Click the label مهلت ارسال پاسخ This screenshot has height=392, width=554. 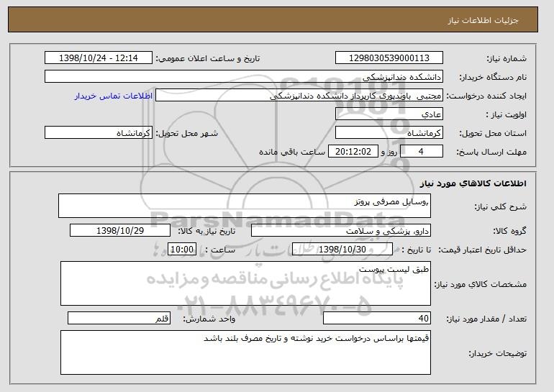click(491, 152)
